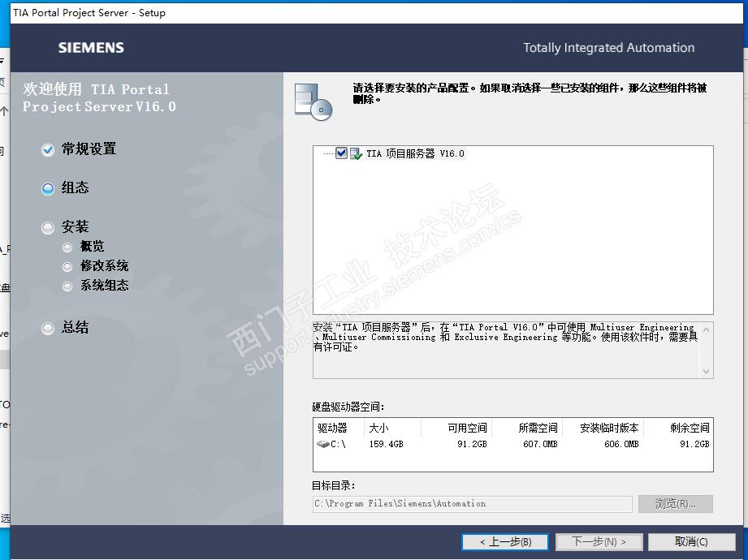Select the 系统组态 sub-step

click(x=104, y=285)
